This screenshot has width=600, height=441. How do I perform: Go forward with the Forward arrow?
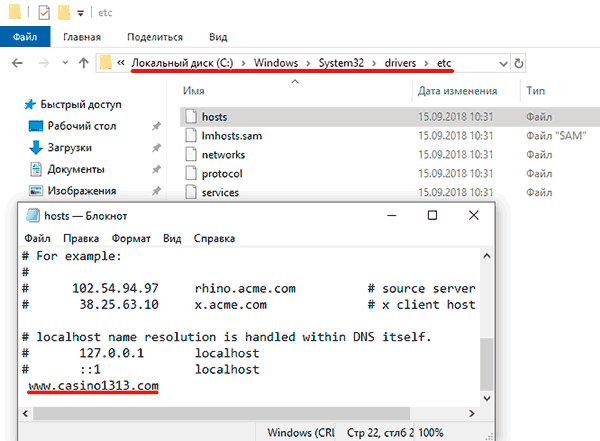click(44, 63)
